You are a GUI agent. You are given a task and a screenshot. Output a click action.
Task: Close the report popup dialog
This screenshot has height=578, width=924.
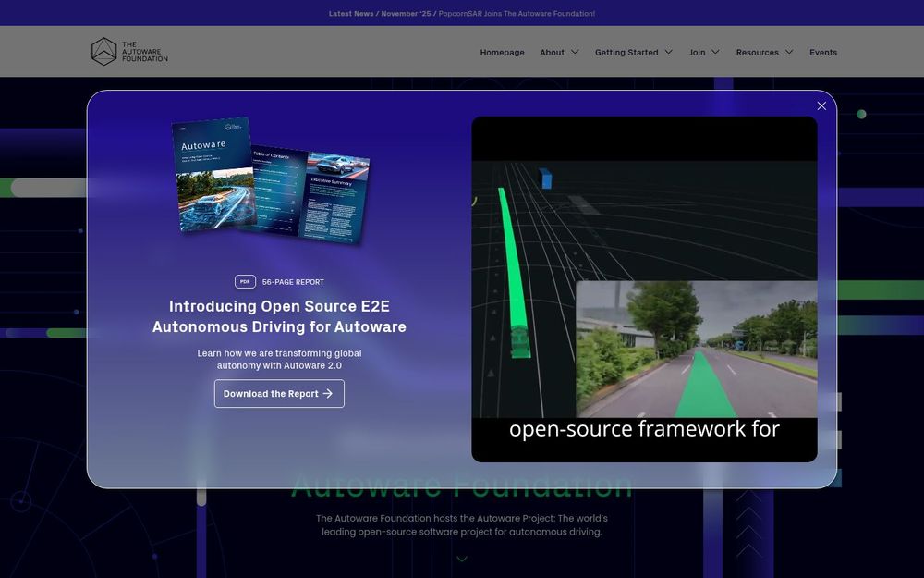tap(821, 105)
